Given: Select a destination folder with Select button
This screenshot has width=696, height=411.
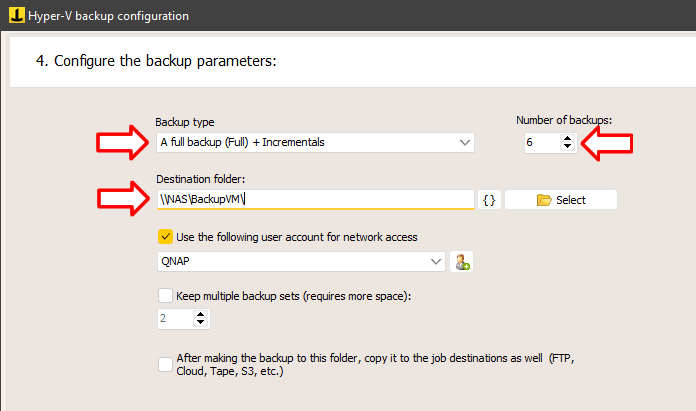Looking at the screenshot, I should [561, 200].
